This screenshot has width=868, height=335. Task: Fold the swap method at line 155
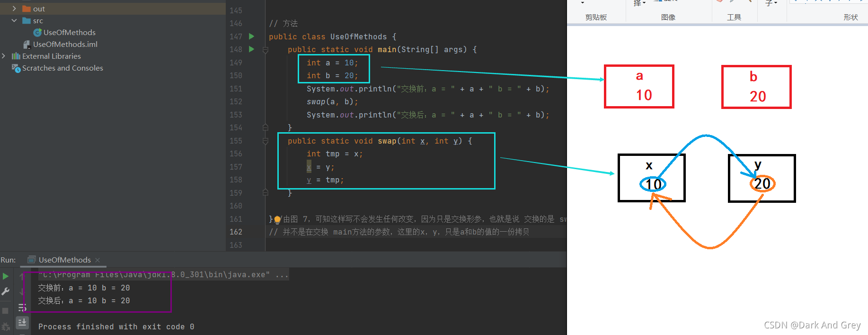(266, 141)
